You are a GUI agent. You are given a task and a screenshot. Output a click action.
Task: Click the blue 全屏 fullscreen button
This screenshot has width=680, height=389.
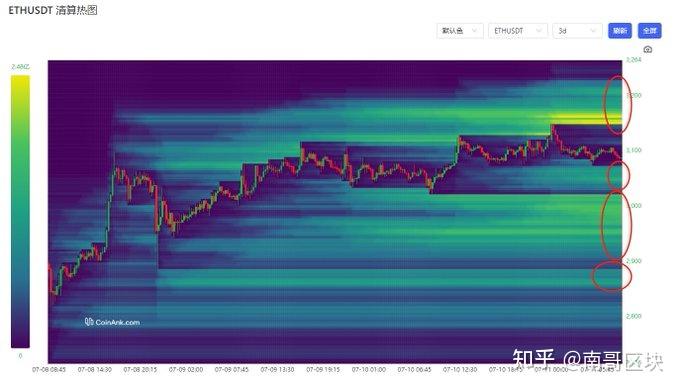pyautogui.click(x=650, y=31)
